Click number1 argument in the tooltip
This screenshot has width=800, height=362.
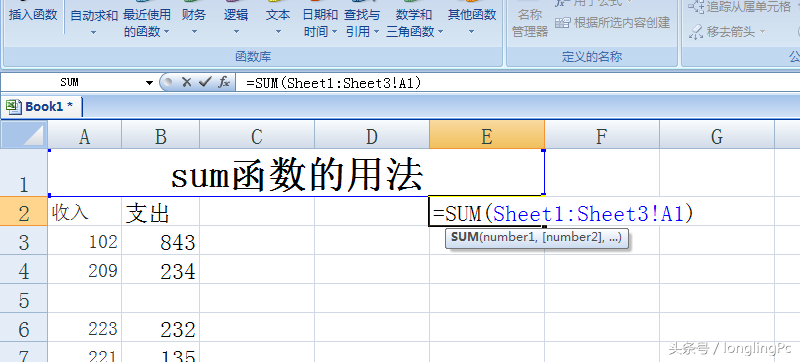click(x=509, y=238)
